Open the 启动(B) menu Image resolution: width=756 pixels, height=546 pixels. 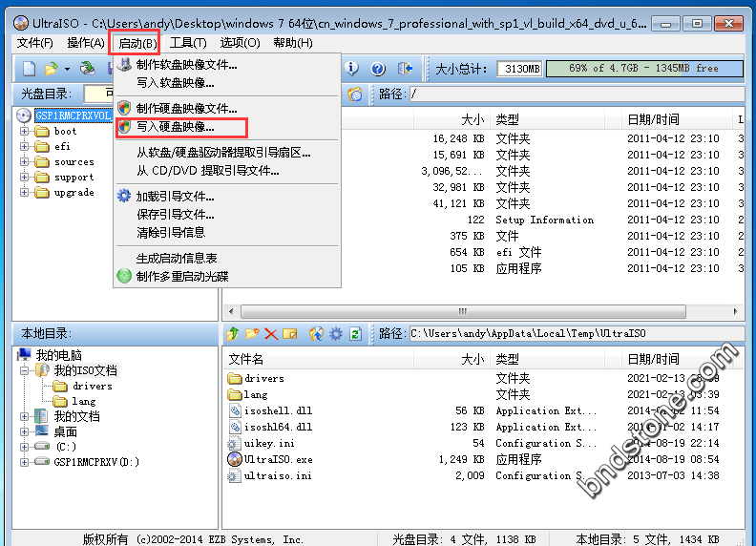[137, 43]
